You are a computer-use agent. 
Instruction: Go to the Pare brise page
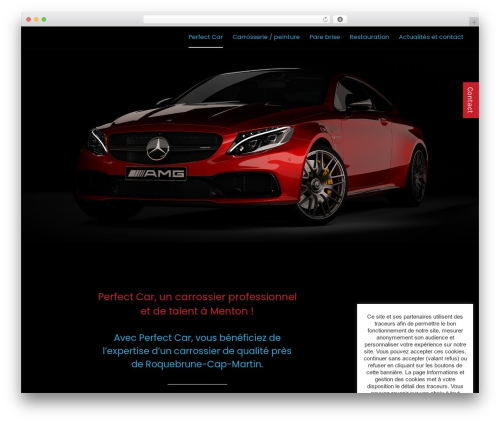324,37
